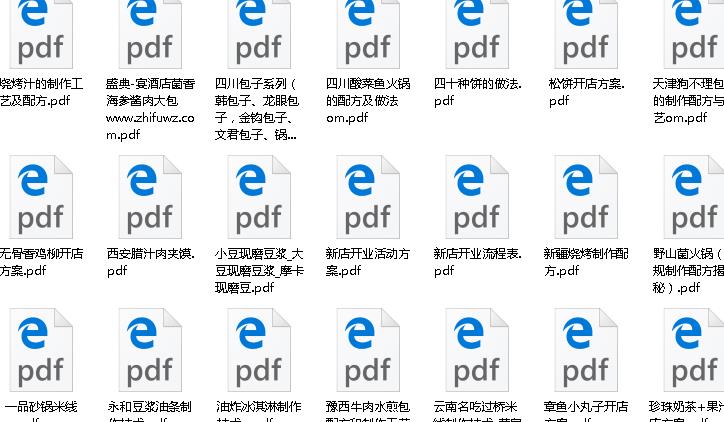Click the filename text 四川包子系列（韩包子、龙眼包子
This screenshot has width=724, height=422.
pyautogui.click(x=257, y=109)
